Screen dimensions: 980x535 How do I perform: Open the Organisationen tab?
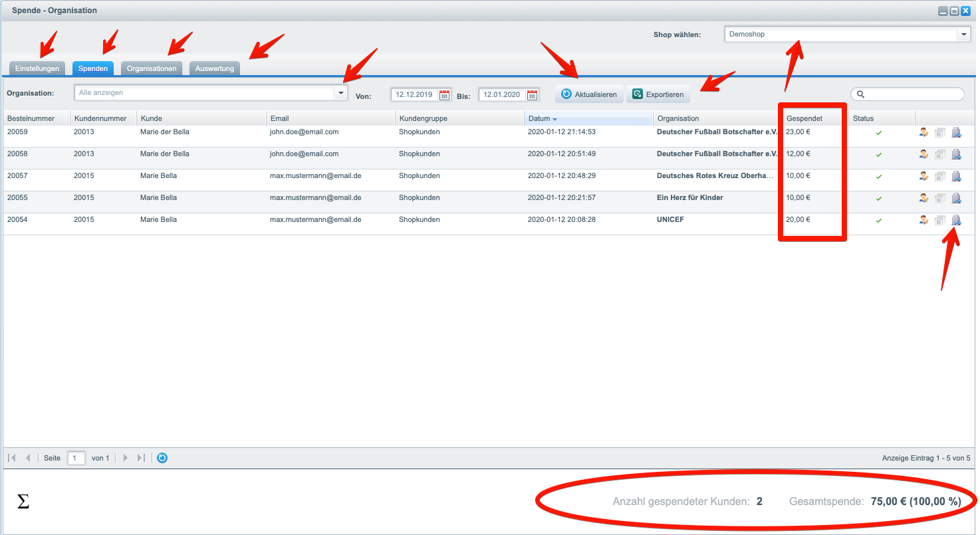pos(152,68)
